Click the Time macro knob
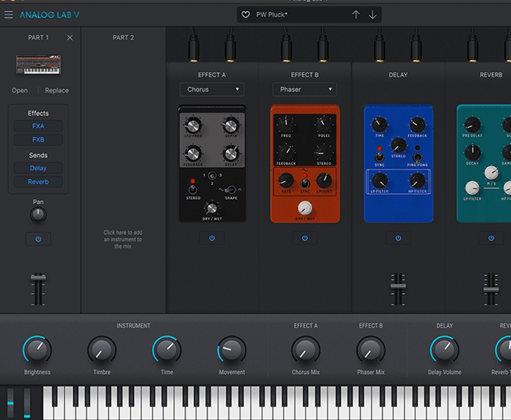 (166, 350)
